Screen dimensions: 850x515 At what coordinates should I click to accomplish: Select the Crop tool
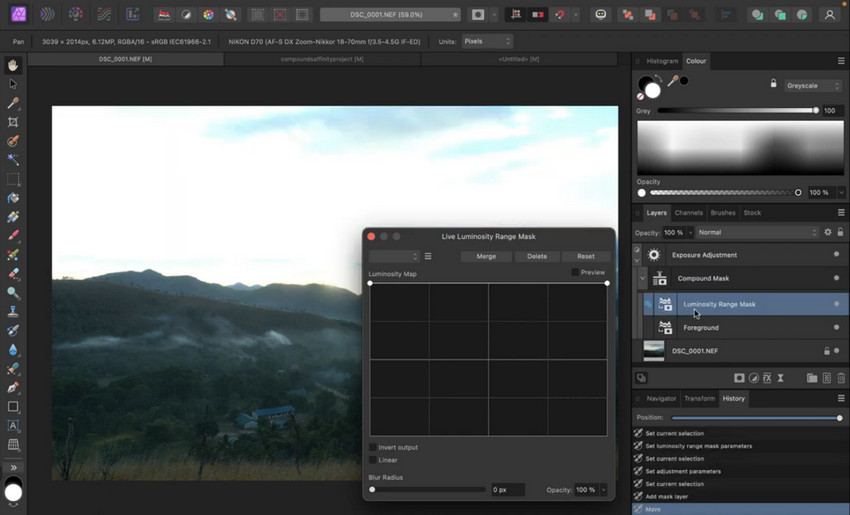13,122
